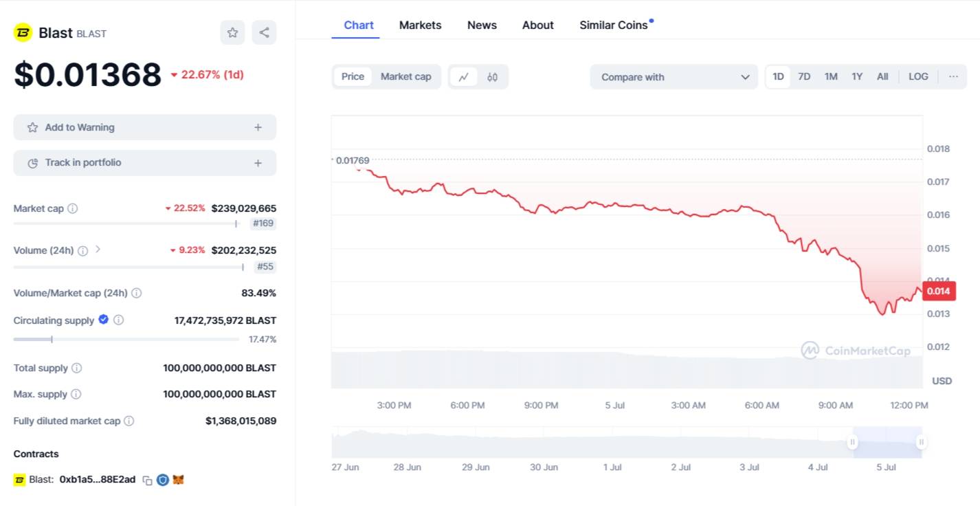Click the $239,029,665 market cap value
The width and height of the screenshot is (980, 506).
click(x=244, y=208)
